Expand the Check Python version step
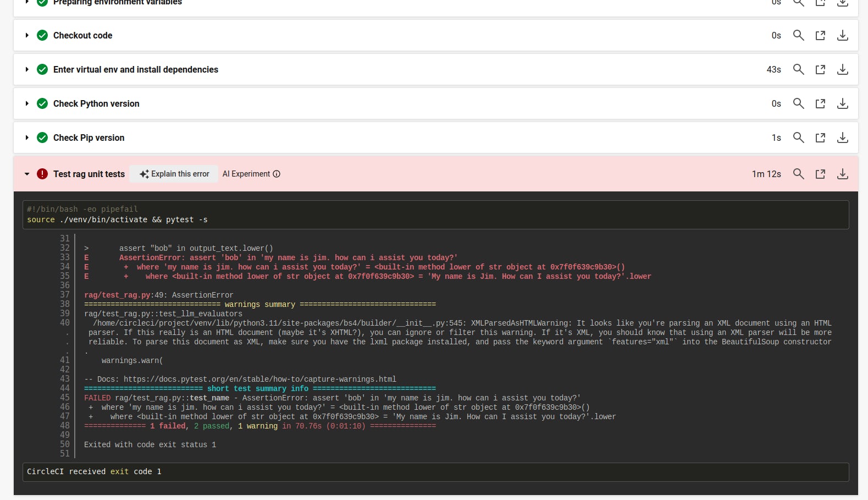 [x=27, y=103]
